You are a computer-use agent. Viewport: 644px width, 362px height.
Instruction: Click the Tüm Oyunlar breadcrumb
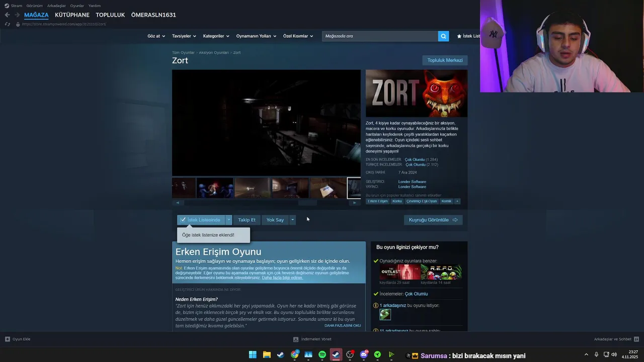[183, 52]
